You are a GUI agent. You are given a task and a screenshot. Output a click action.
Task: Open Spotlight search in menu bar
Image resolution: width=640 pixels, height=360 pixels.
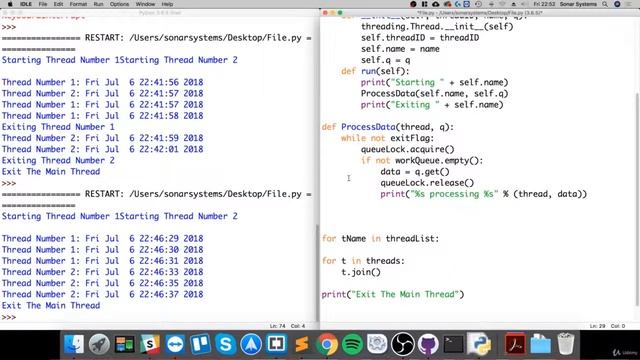coord(605,4)
